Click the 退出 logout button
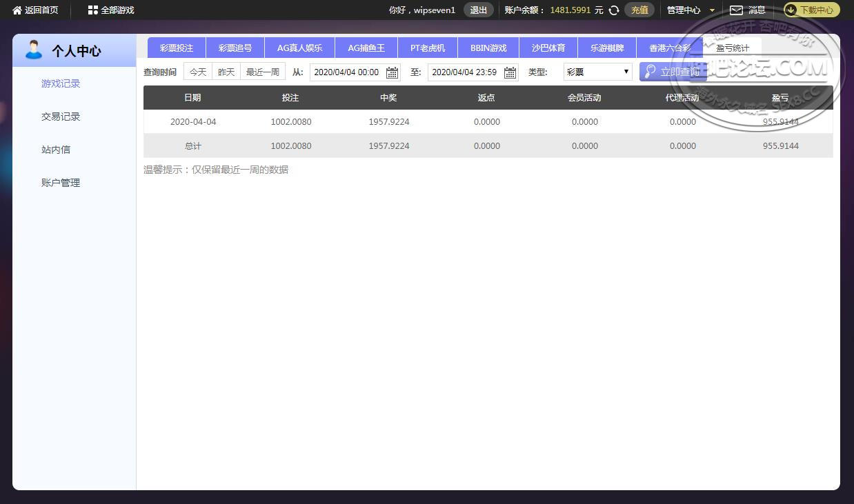The image size is (854, 504). click(x=478, y=10)
